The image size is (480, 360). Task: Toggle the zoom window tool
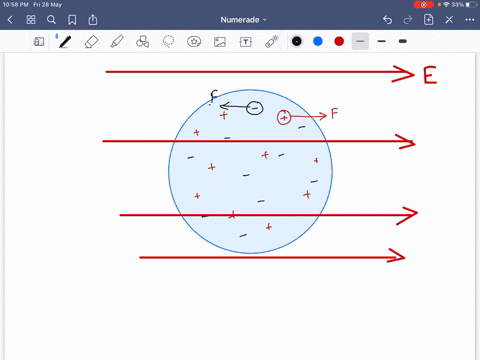click(x=39, y=42)
